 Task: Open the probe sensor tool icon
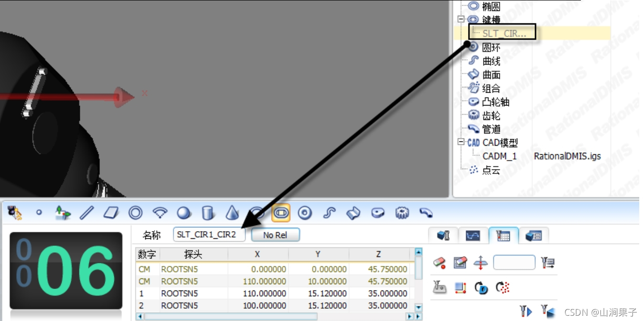click(15, 213)
